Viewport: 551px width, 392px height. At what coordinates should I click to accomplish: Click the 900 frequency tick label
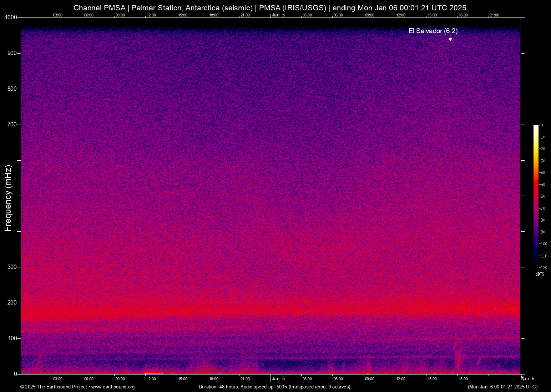pyautogui.click(x=12, y=53)
